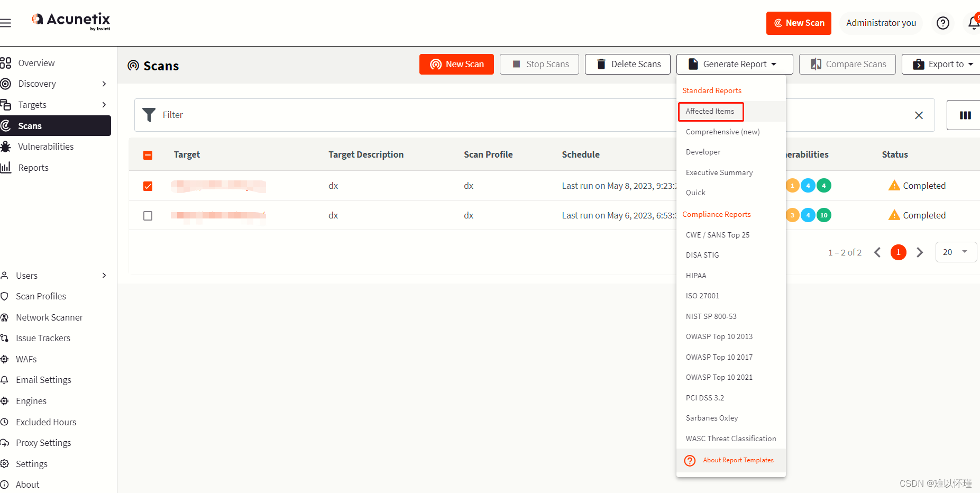
Task: Click the question icon beside About Report Templates
Action: coord(690,460)
